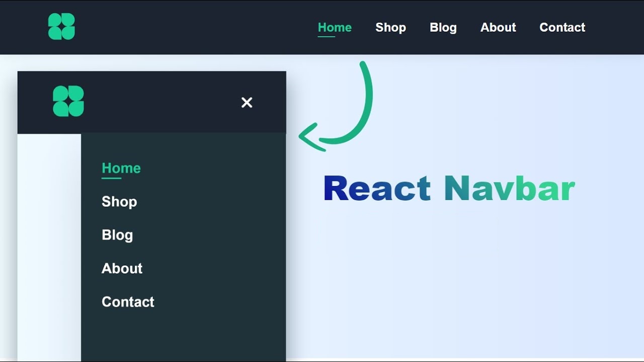
Task: Click the green logo in the top navbar
Action: coord(61,27)
